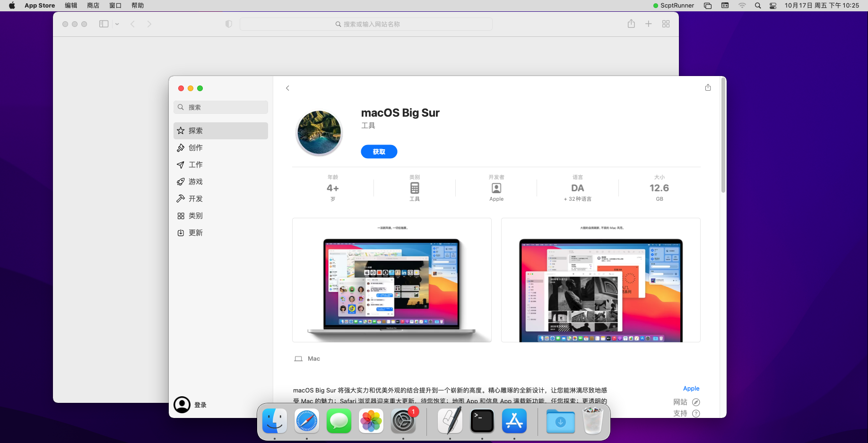Open Finder from the Dock

coord(275,421)
